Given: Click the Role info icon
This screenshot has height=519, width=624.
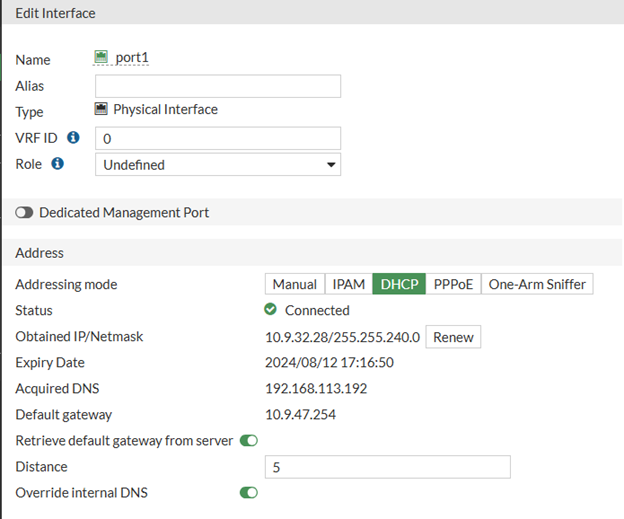Looking at the screenshot, I should coord(57,163).
